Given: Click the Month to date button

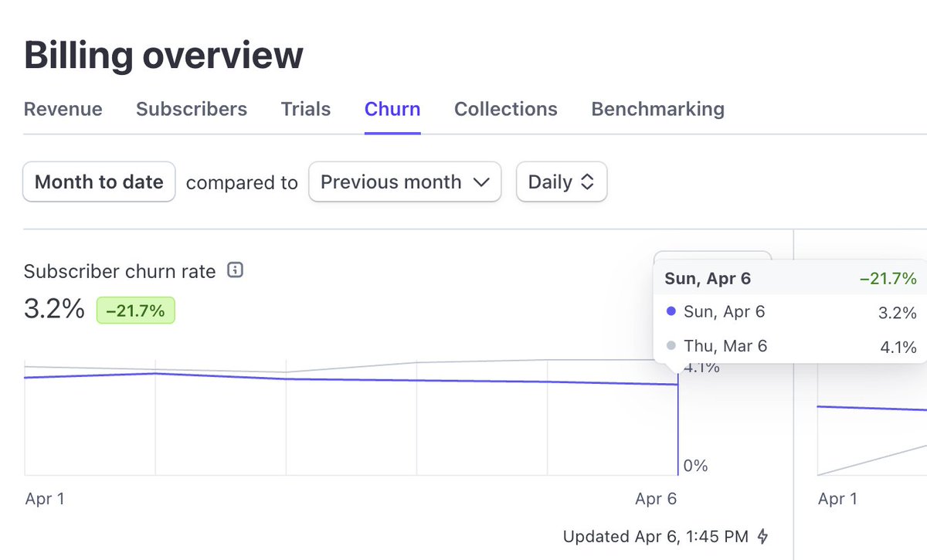Looking at the screenshot, I should pos(99,182).
